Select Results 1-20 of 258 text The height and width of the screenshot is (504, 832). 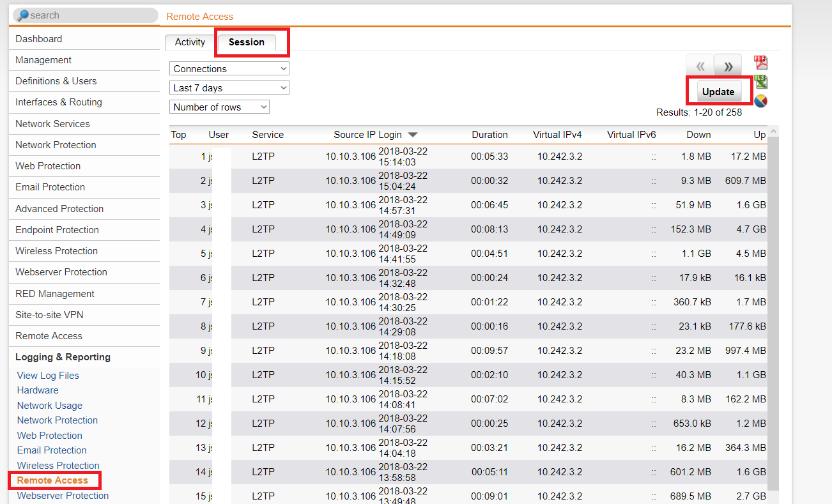coord(699,112)
